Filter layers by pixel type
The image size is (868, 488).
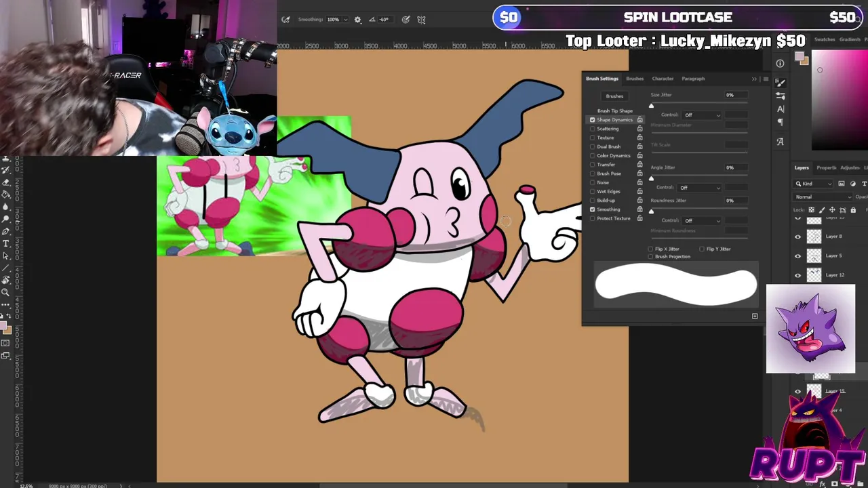point(842,184)
